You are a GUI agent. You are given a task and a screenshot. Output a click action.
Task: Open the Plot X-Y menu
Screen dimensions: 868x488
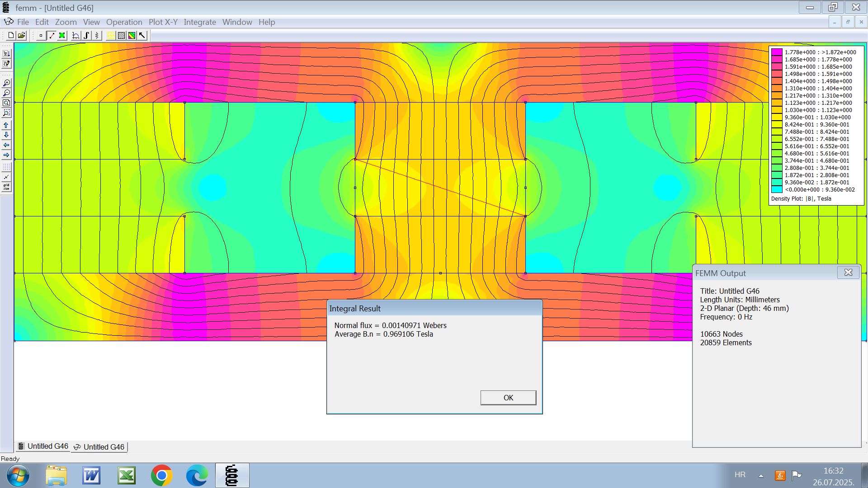point(163,22)
